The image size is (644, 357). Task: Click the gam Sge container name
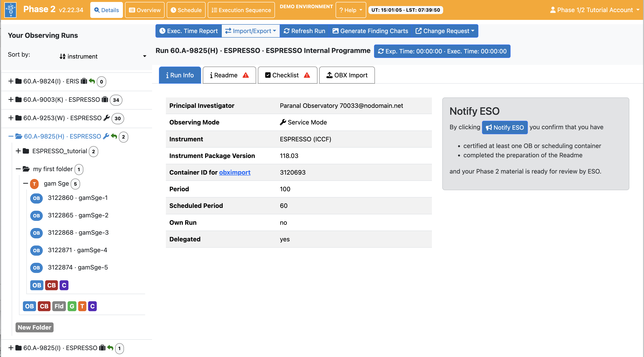coord(56,184)
